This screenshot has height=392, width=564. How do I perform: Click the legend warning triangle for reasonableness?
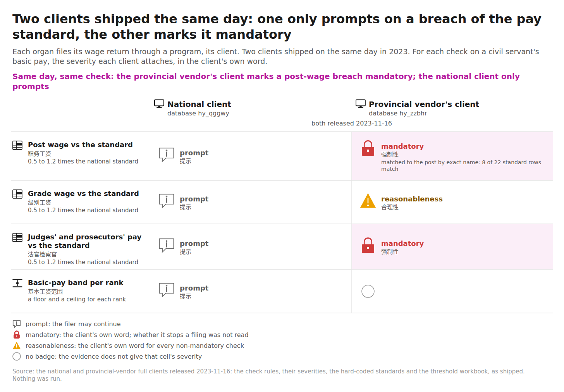click(x=17, y=346)
